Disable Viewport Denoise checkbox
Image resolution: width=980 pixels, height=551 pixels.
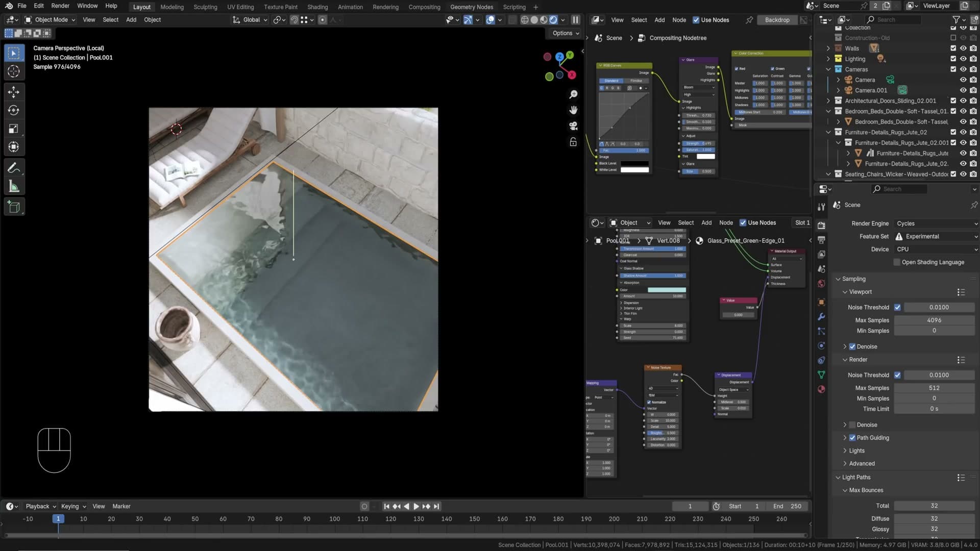pos(852,346)
